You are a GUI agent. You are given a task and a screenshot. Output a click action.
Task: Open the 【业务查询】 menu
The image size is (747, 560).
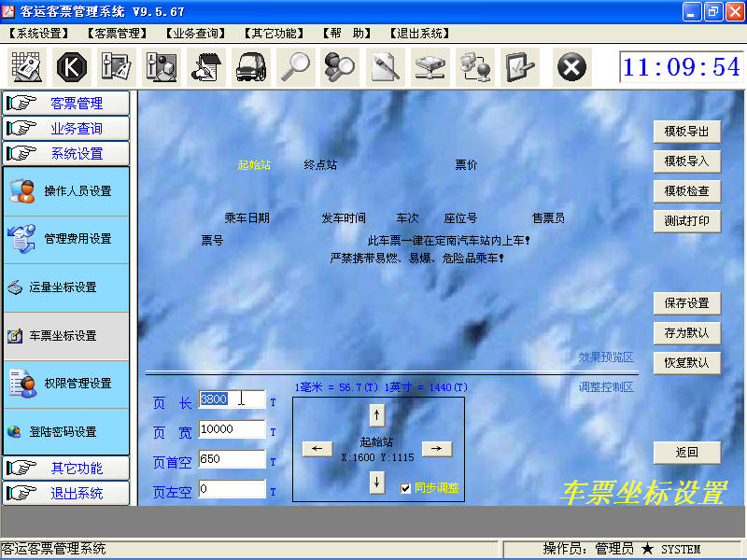195,34
